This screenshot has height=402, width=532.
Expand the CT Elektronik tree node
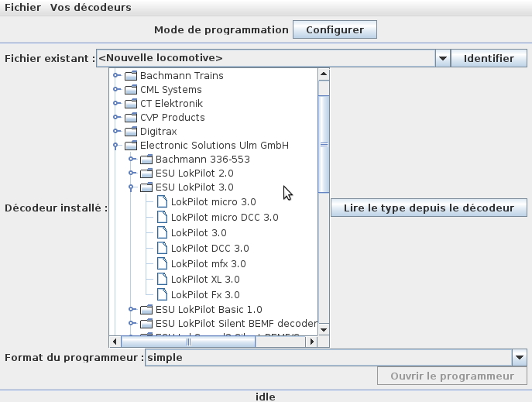click(x=117, y=103)
